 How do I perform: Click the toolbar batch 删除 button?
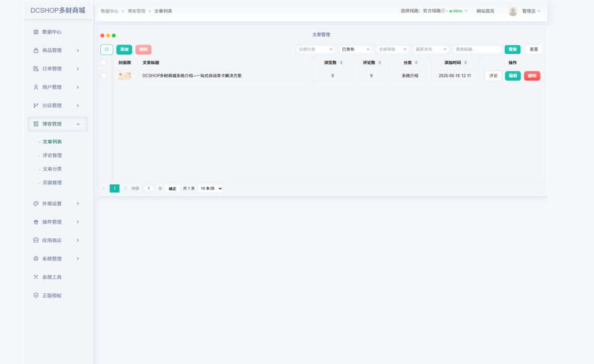click(144, 50)
